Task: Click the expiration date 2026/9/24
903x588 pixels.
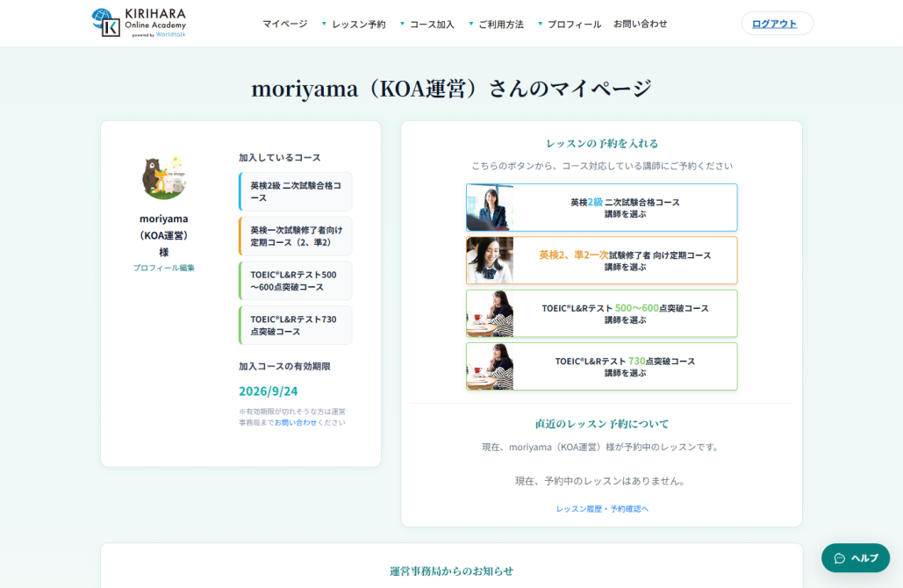Action: tap(269, 391)
